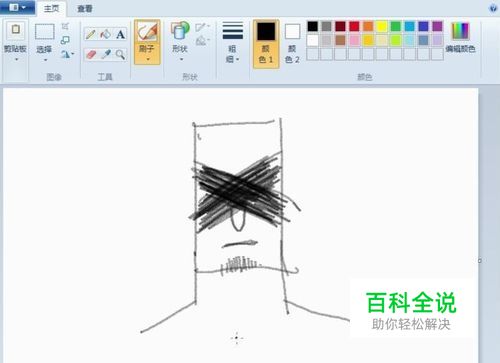500x363 pixels.
Task: Click the Help question mark icon
Action: click(493, 9)
